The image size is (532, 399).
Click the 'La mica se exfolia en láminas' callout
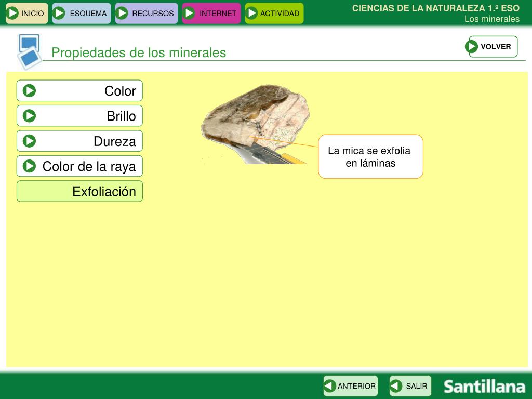tap(370, 156)
